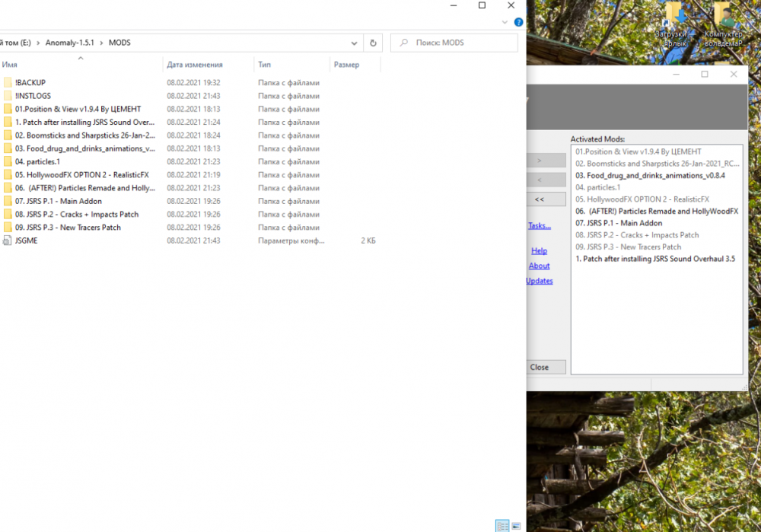Select the JSGME file name in Explorer

point(26,241)
